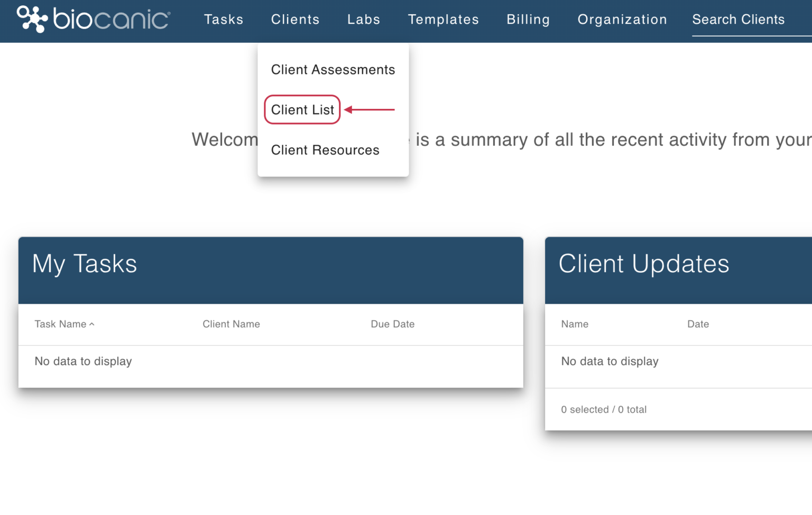Navigate to the Labs section
The height and width of the screenshot is (515, 812).
pyautogui.click(x=363, y=20)
